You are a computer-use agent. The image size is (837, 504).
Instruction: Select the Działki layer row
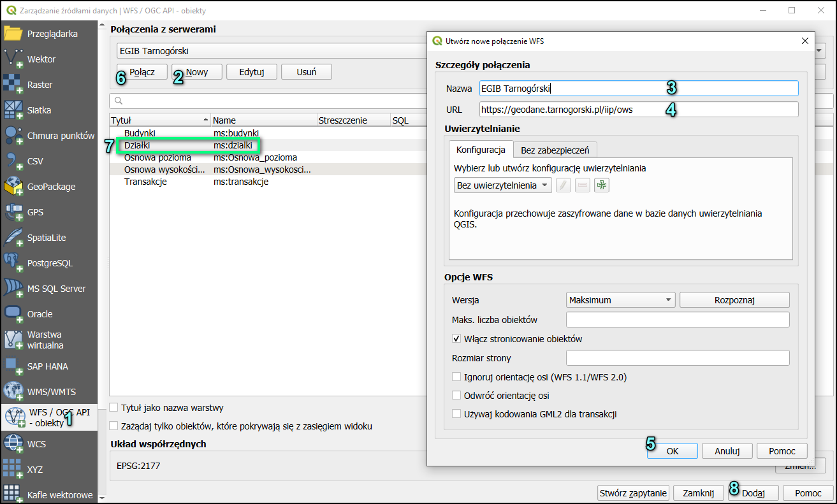(x=185, y=146)
